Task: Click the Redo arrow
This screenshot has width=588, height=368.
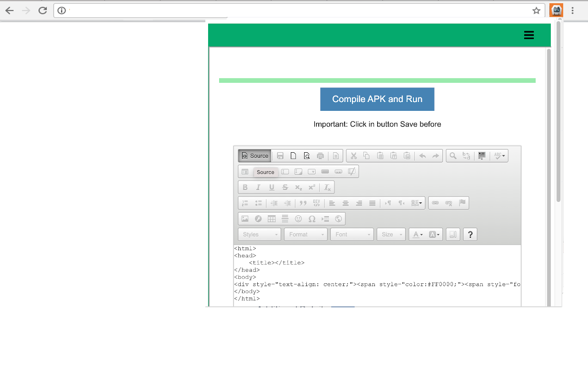Action: point(436,156)
